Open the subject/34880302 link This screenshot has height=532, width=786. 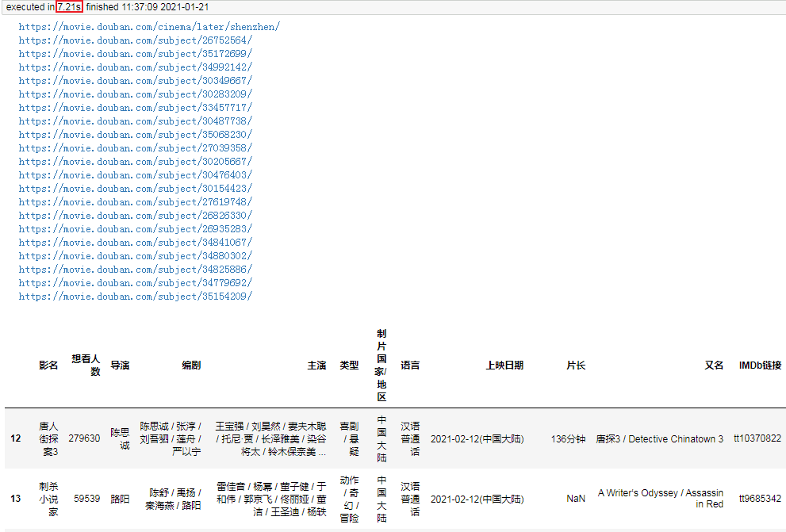[x=136, y=256]
